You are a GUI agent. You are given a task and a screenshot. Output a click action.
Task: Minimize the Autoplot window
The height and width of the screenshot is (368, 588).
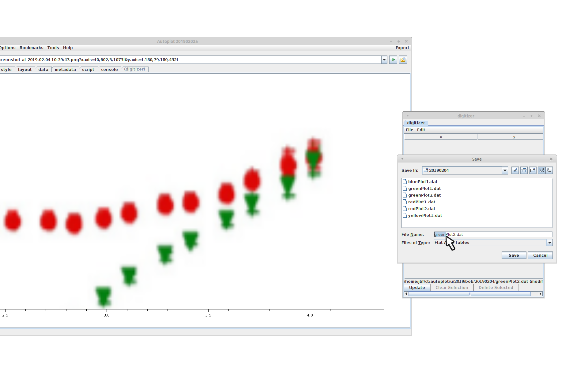(391, 41)
